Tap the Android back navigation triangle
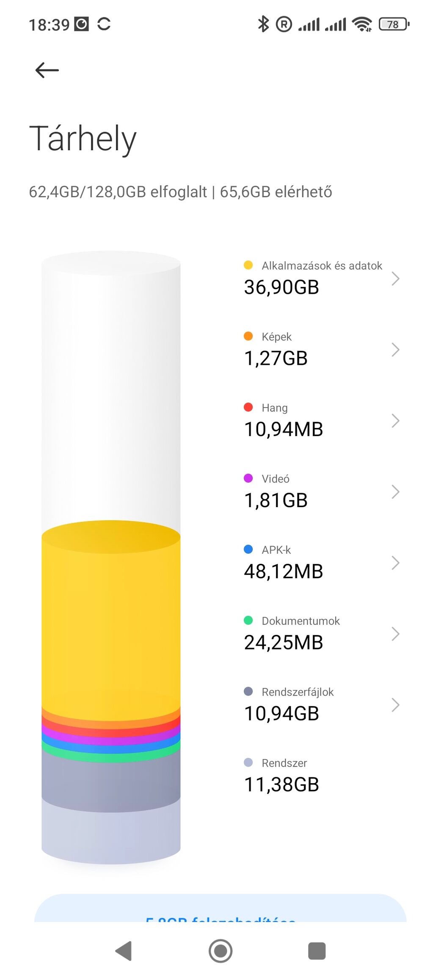Image resolution: width=441 pixels, height=980 pixels. pyautogui.click(x=124, y=951)
